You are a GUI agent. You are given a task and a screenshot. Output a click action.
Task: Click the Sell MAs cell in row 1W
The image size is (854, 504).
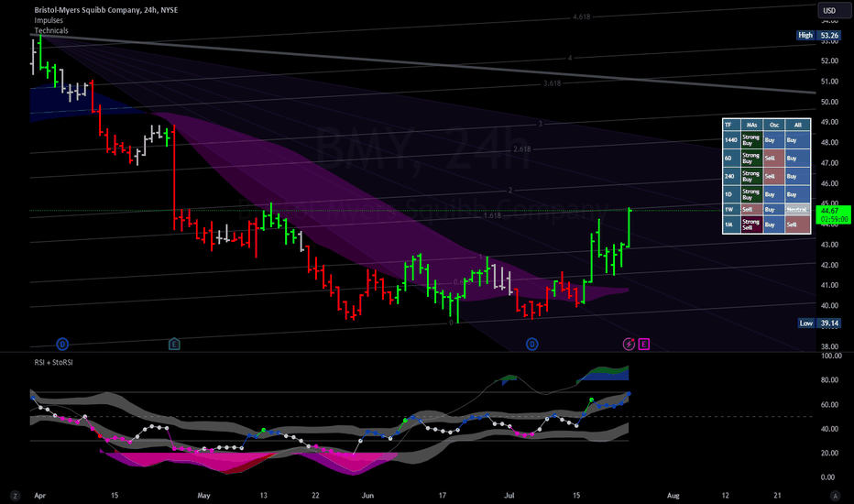pos(751,209)
